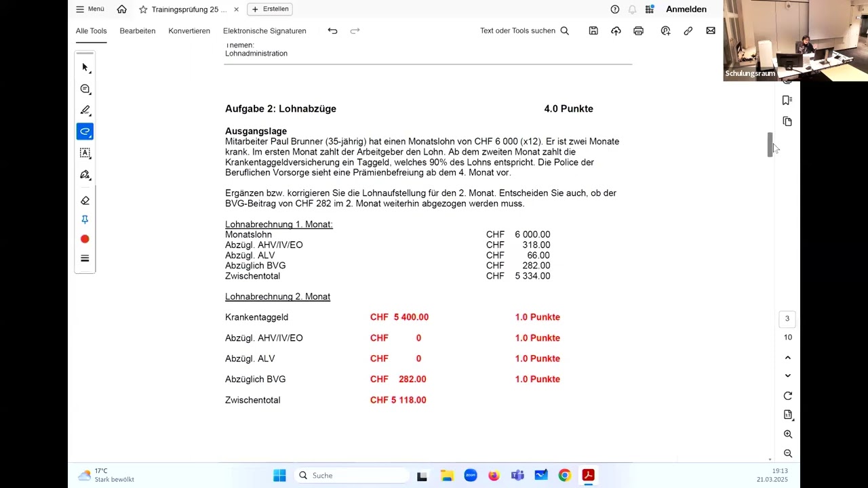Click the current page number 3 field
The image size is (868, 488).
pos(787,319)
